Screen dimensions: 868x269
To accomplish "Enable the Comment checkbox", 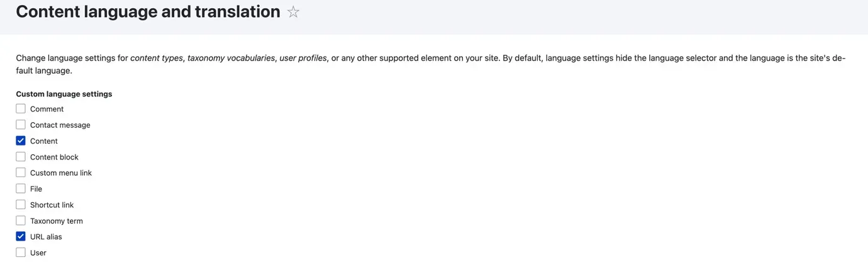I will pos(21,108).
